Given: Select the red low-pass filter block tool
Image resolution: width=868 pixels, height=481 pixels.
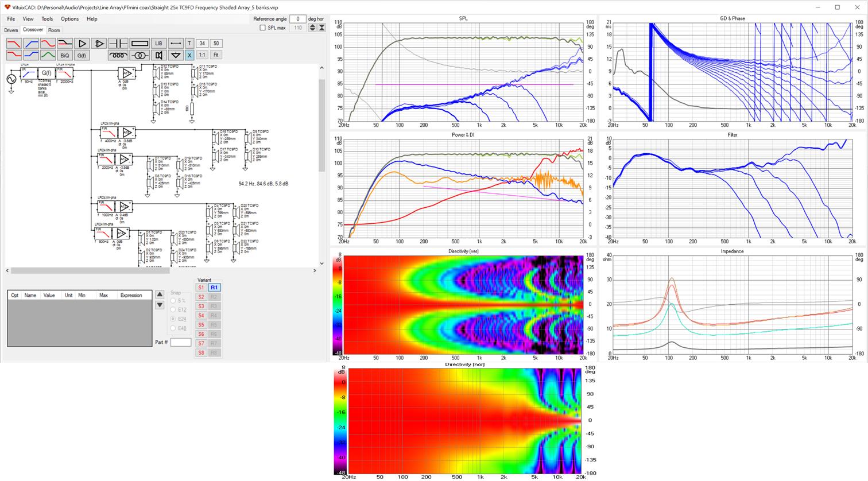Looking at the screenshot, I should coord(14,44).
